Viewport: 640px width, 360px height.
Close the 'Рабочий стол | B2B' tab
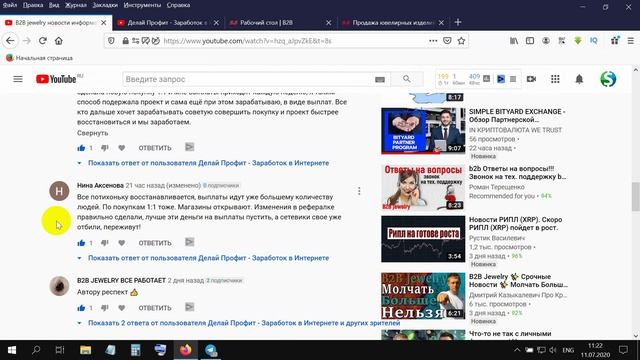pos(329,23)
